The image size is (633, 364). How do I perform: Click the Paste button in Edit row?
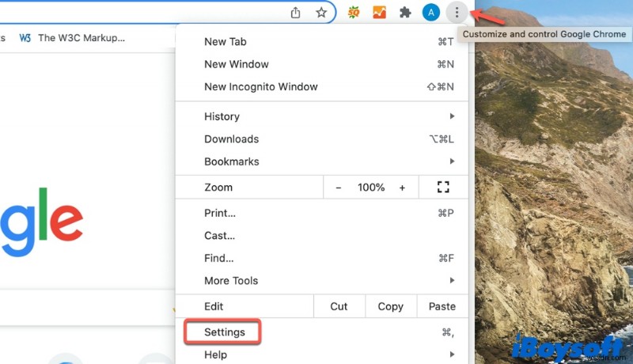[442, 306]
